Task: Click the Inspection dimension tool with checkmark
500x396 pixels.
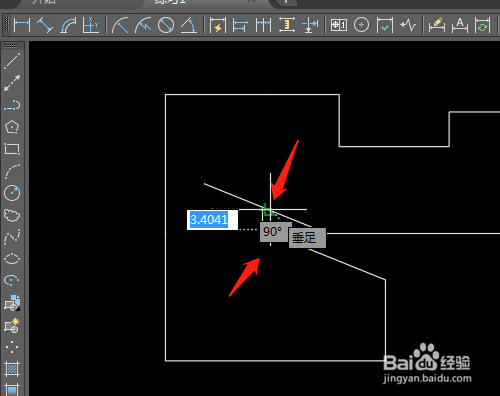Action: 384,25
